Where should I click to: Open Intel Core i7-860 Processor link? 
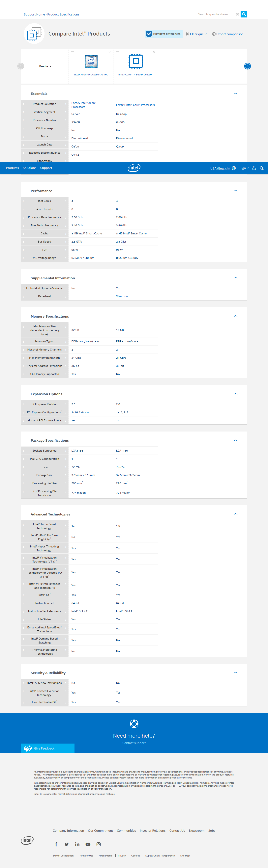point(135,74)
